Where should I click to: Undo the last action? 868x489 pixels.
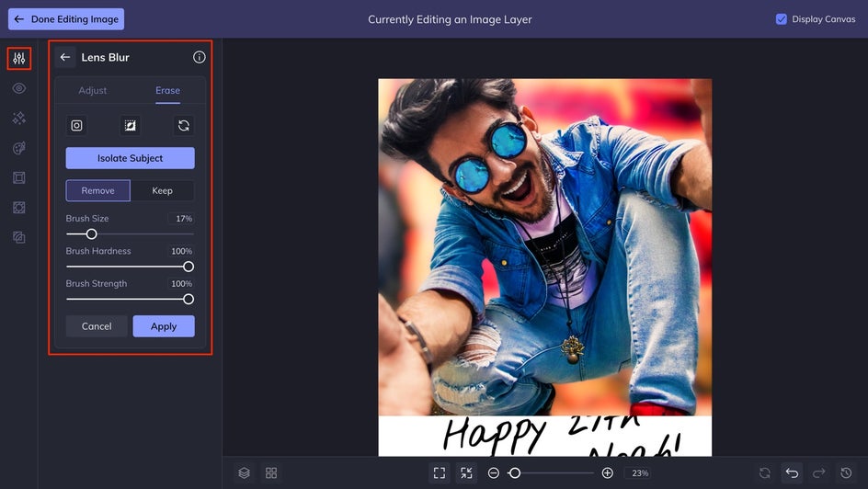pyautogui.click(x=792, y=473)
